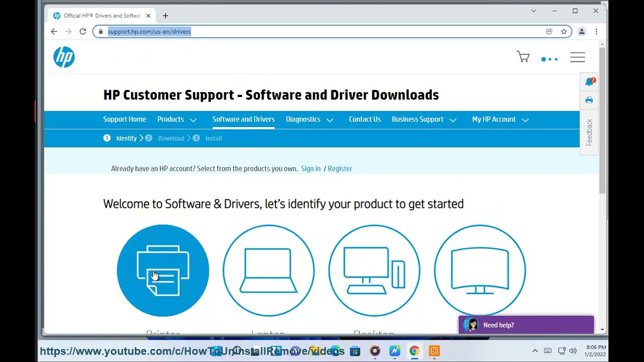Reload the page

pyautogui.click(x=83, y=32)
